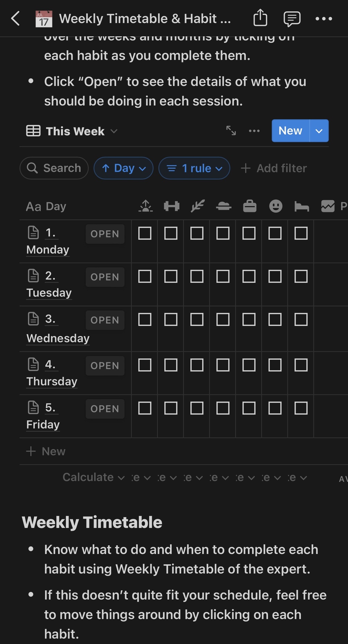Open the Day sort dropdown

[124, 168]
